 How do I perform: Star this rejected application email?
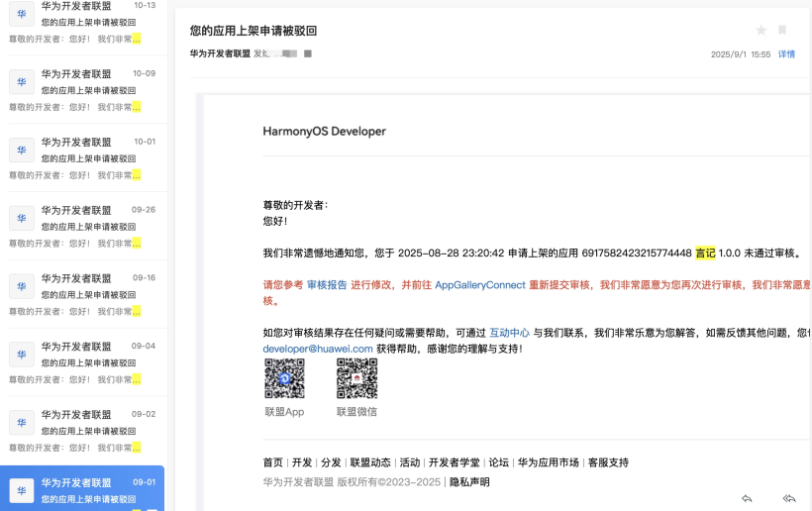coord(761,31)
